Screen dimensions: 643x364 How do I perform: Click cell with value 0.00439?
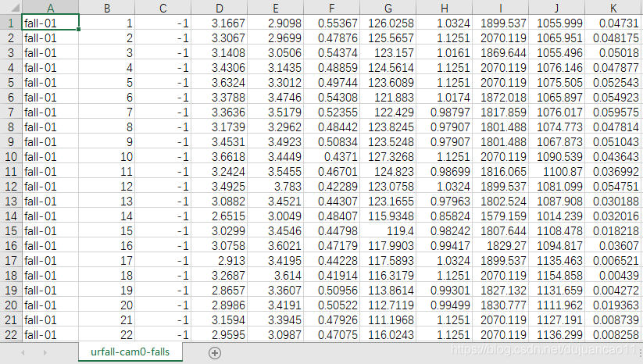click(613, 276)
